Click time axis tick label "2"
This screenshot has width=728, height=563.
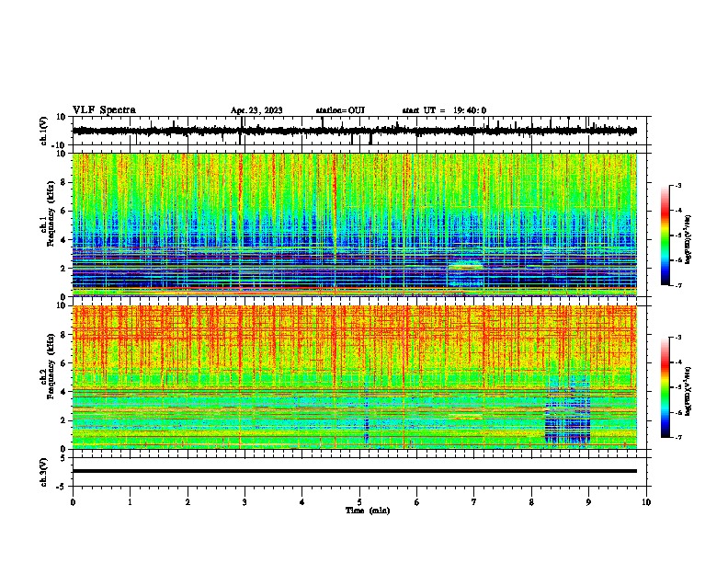(x=188, y=502)
